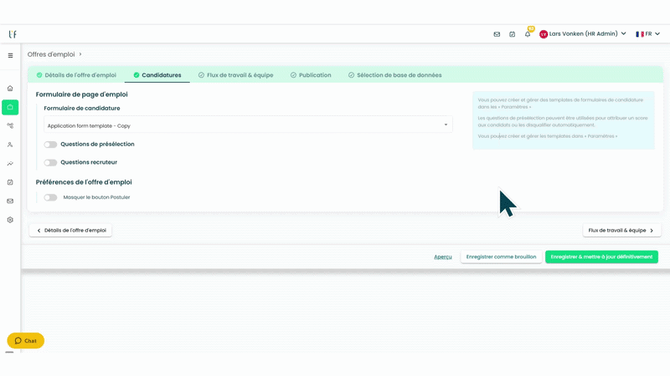Switch to Détails de l'offre d'emploi tab
670x376 pixels.
click(x=76, y=75)
